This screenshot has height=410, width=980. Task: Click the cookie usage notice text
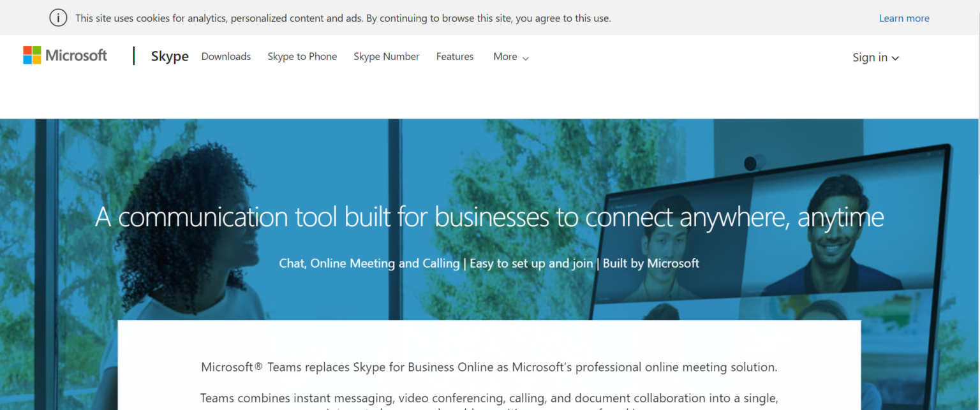pyautogui.click(x=343, y=18)
